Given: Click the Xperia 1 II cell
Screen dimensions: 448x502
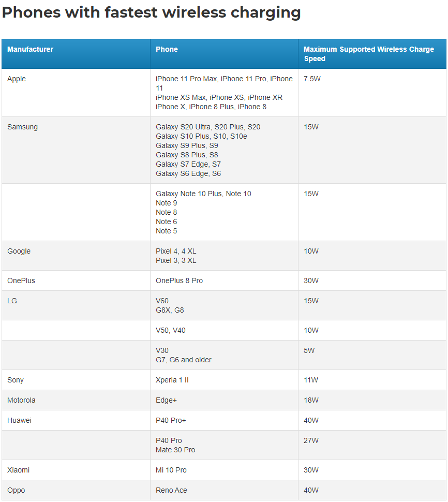Looking at the screenshot, I should 172,380.
